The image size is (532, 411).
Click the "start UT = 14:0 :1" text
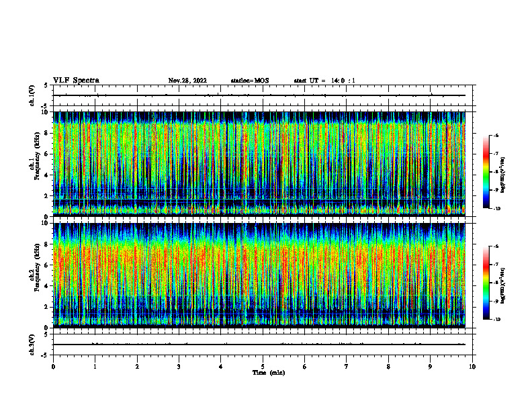point(324,81)
